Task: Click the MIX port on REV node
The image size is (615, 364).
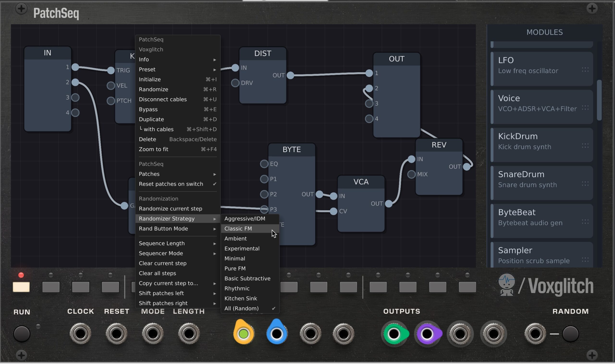Action: pos(411,174)
